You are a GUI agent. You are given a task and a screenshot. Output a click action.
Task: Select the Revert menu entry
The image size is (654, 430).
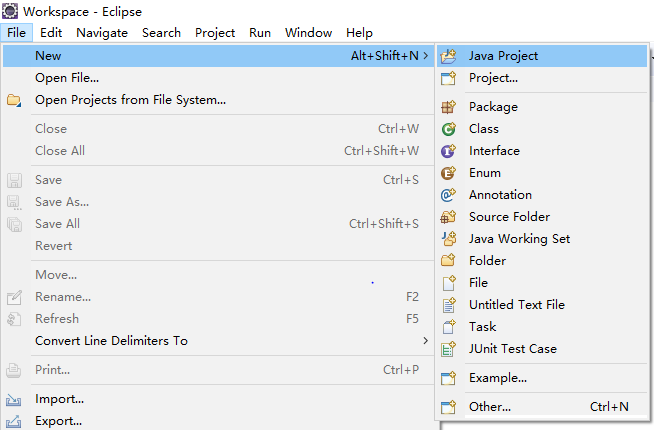tap(218, 246)
